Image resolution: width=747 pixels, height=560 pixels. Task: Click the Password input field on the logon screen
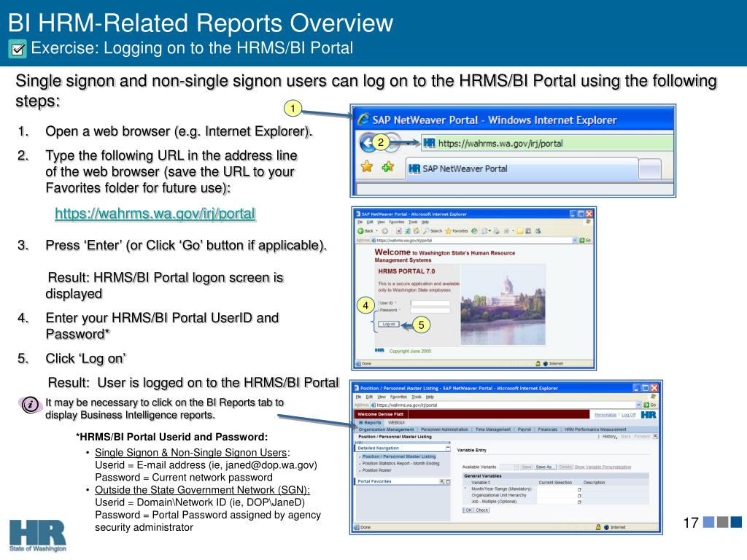point(430,310)
